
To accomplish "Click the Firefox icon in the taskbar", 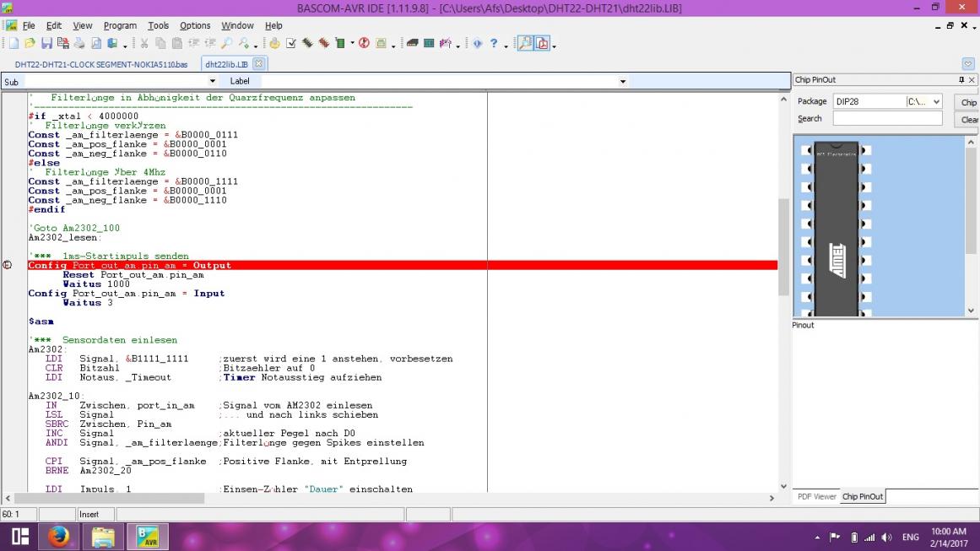I will 59,537.
